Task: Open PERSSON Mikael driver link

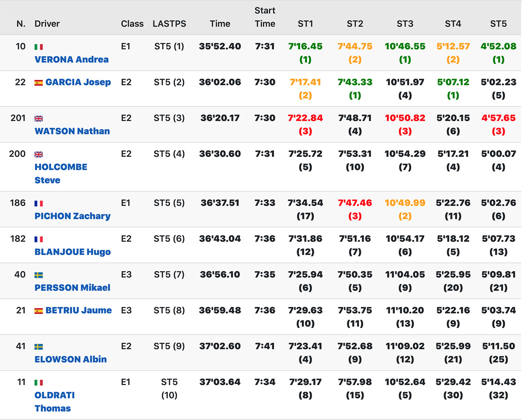Action: coord(72,288)
